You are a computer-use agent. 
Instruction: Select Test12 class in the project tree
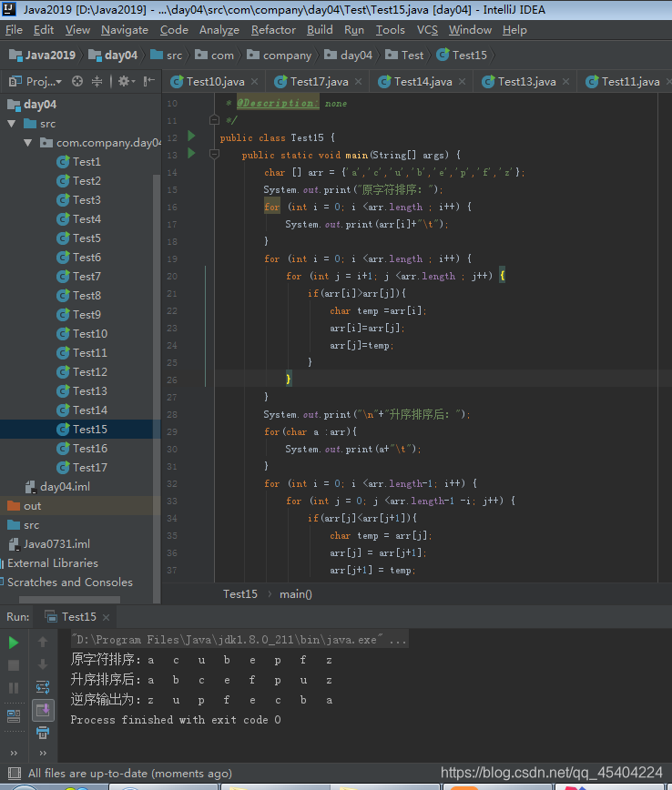pos(82,372)
